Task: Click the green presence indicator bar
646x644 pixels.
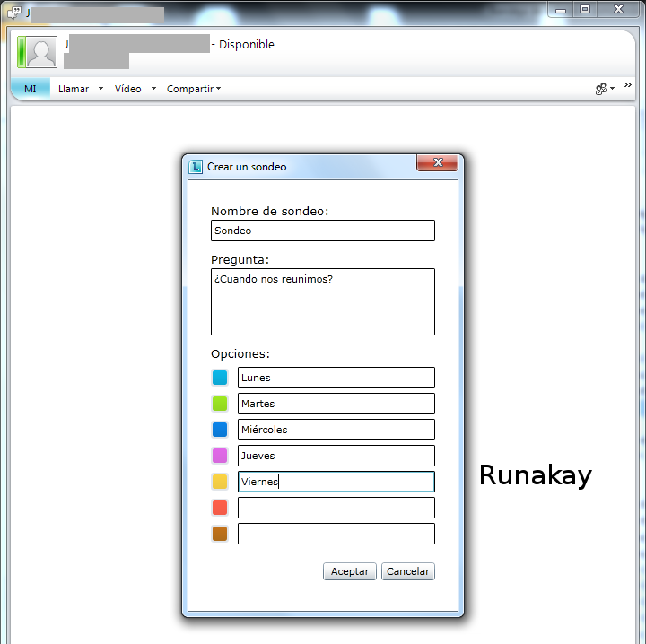Action: click(x=22, y=52)
